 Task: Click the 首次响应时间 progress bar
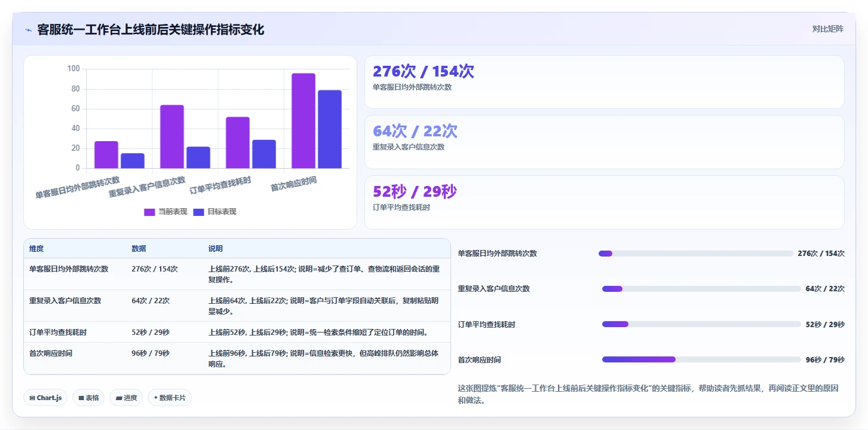coord(701,359)
